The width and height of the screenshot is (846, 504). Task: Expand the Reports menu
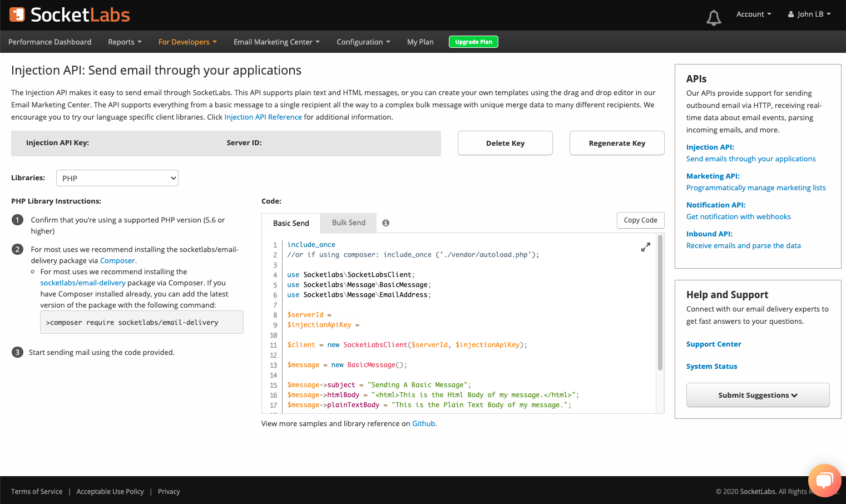[125, 42]
